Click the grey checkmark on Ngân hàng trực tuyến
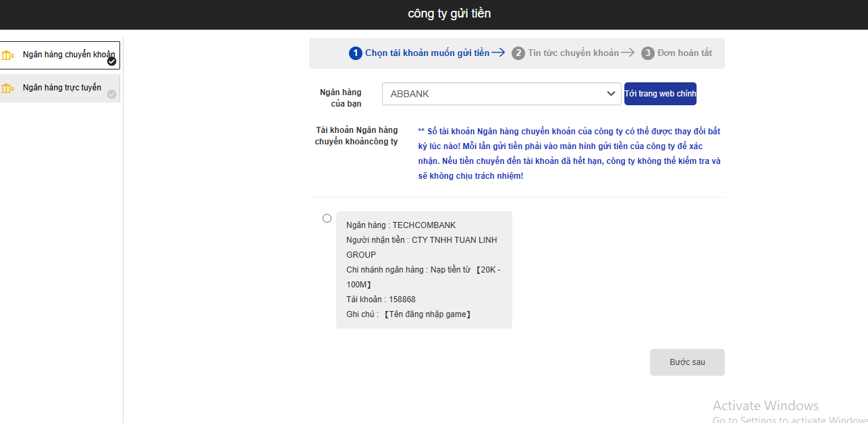The image size is (868, 423). pyautogui.click(x=112, y=94)
